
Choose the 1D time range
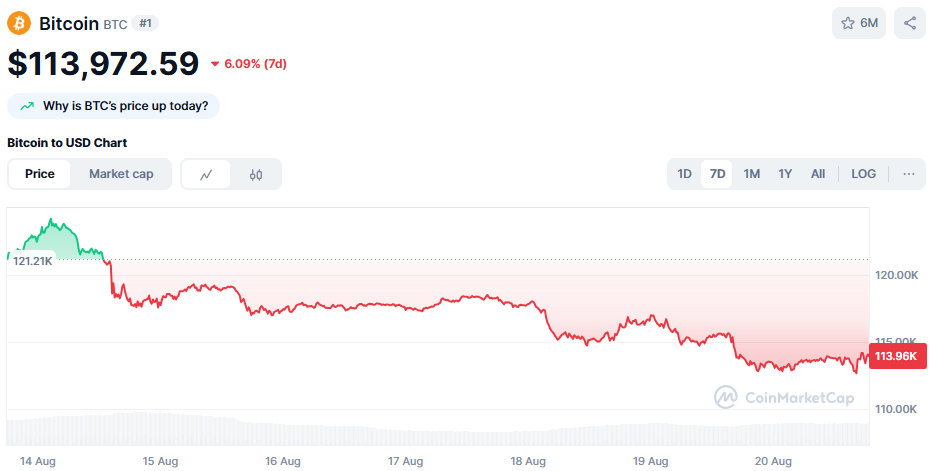point(684,174)
